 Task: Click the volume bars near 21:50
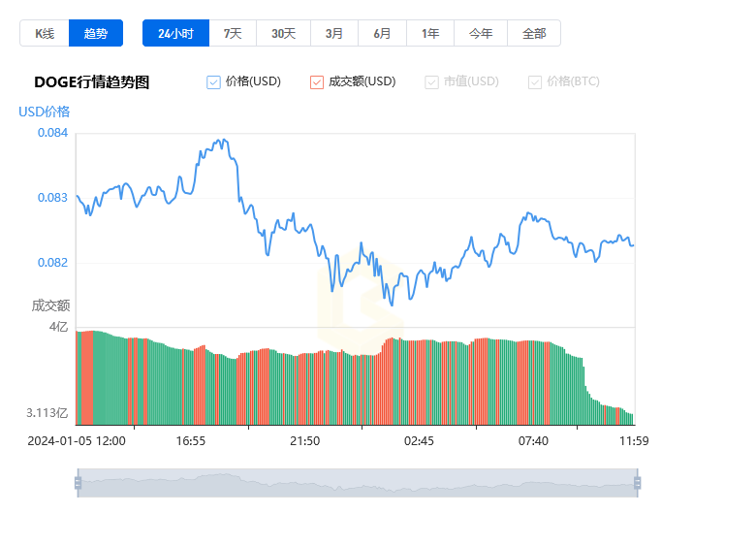pos(305,388)
